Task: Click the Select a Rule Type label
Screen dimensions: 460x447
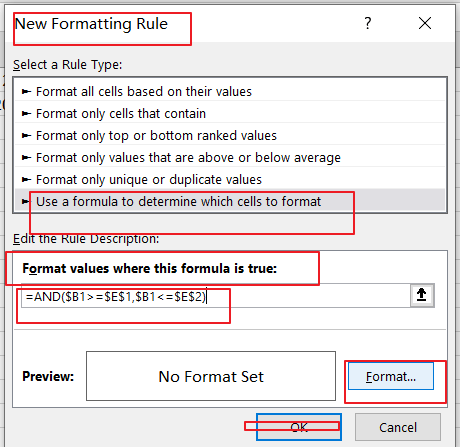Action: 67,65
